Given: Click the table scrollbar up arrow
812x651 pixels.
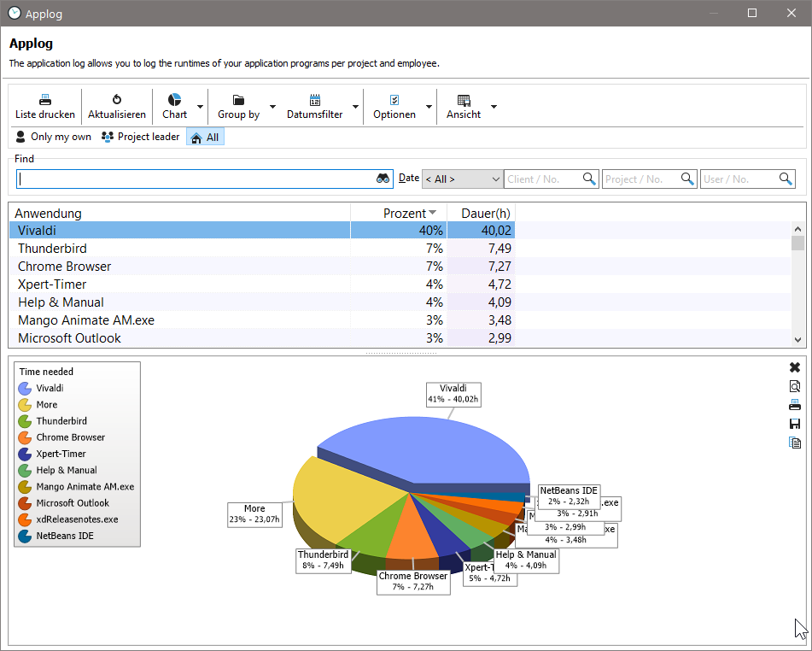Looking at the screenshot, I should [797, 229].
